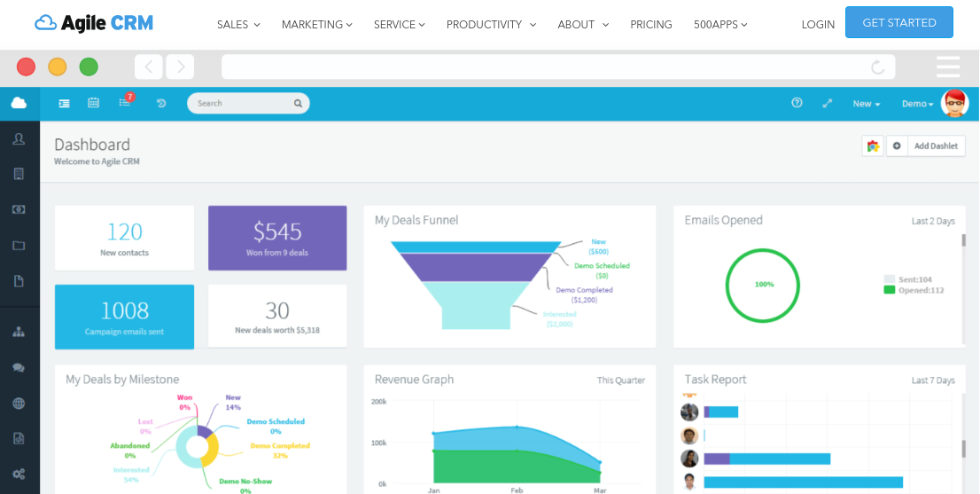Viewport: 980px width, 494px height.
Task: Open the recent history clock icon
Action: tap(161, 103)
